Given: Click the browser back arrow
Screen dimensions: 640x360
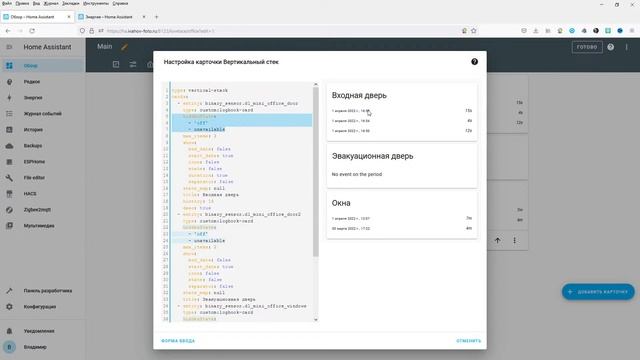Looking at the screenshot, I should [8, 31].
